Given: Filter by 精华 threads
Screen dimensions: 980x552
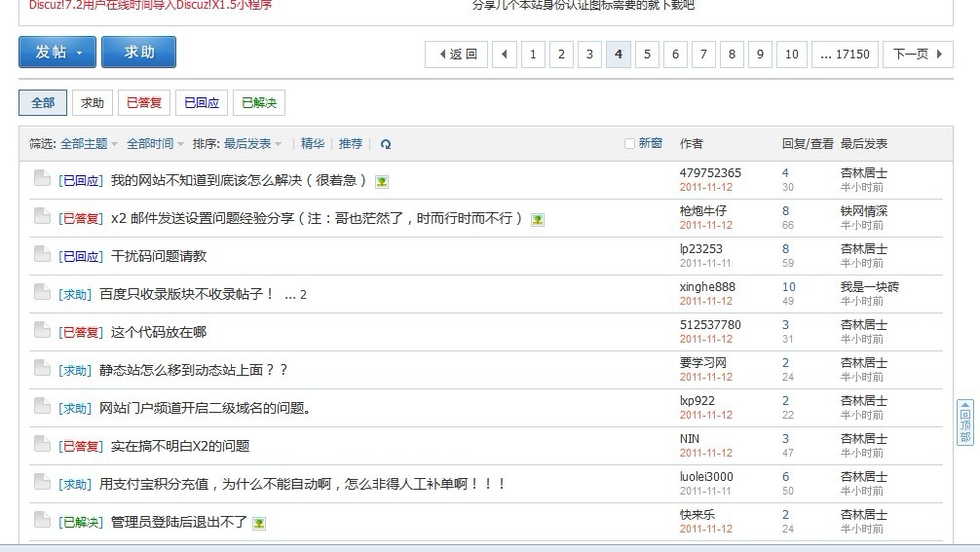Looking at the screenshot, I should tap(313, 144).
